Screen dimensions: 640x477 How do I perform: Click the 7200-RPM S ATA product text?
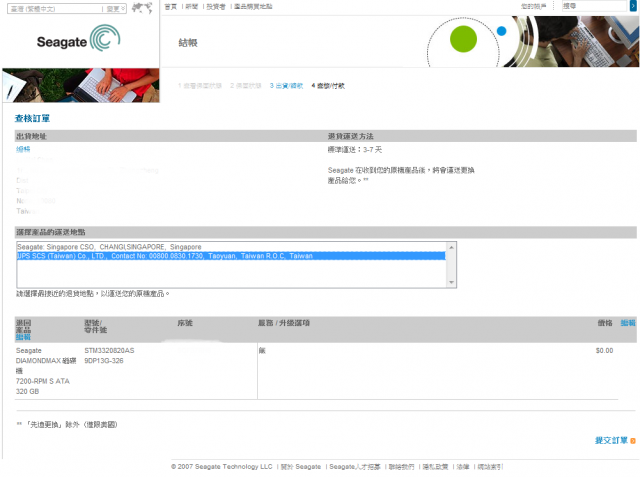click(43, 381)
